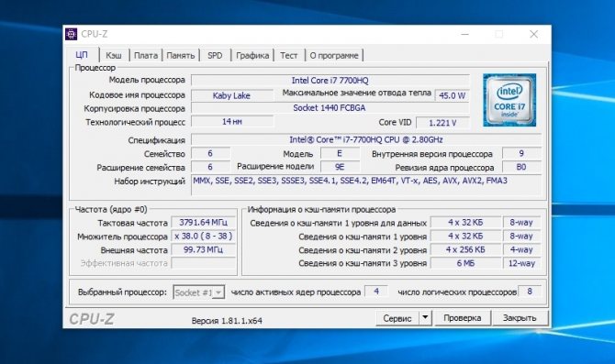Image resolution: width=615 pixels, height=364 pixels.
Task: Click the 12-way L3 associativity value
Action: [x=521, y=263]
